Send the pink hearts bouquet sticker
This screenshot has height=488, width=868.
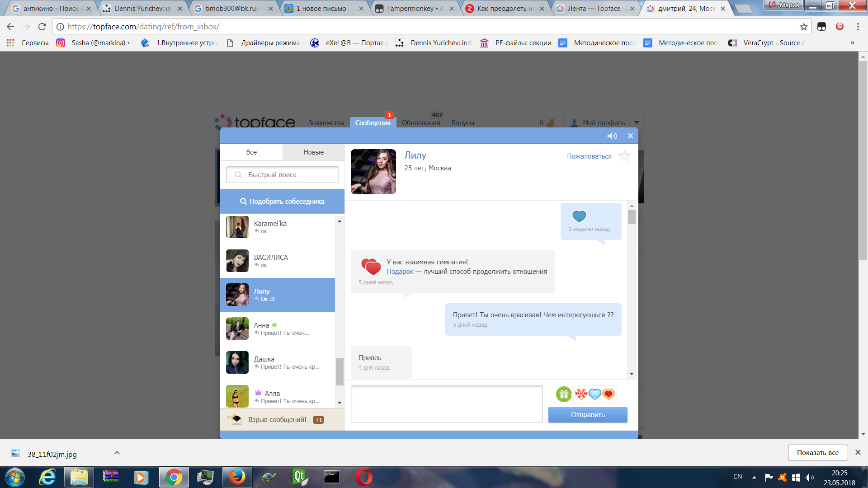581,394
